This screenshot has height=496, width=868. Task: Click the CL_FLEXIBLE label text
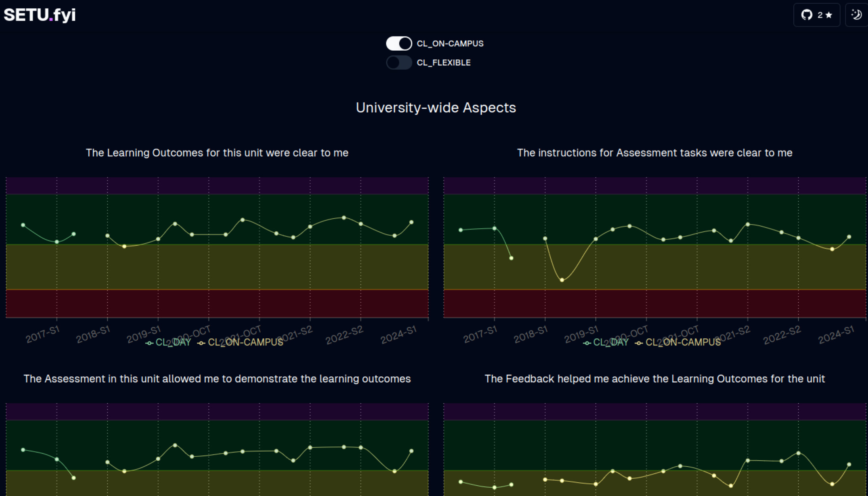coord(444,63)
